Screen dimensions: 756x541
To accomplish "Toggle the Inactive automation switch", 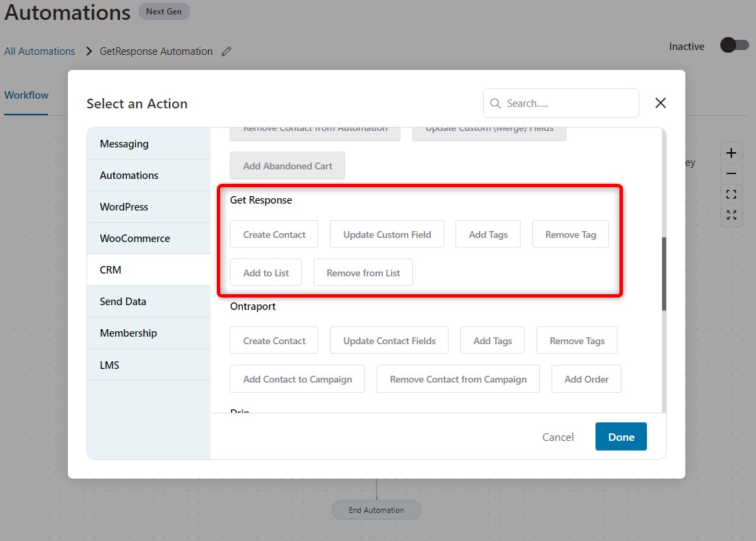I will 734,45.
